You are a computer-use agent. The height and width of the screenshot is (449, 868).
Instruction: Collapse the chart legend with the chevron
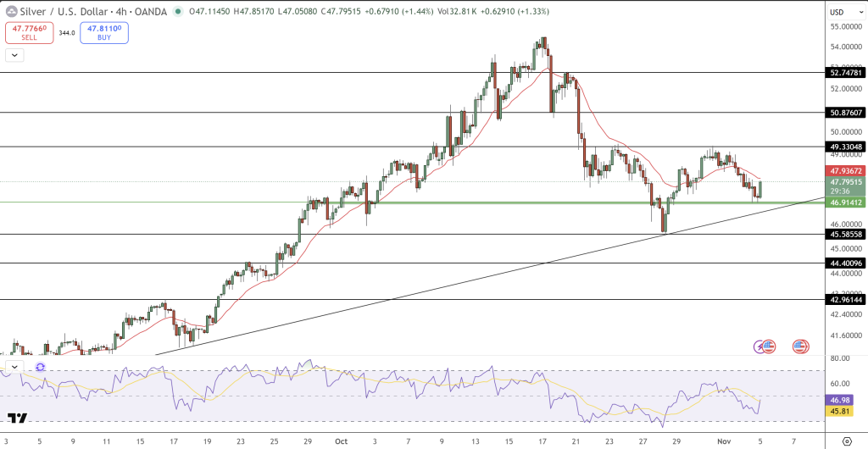coord(14,55)
